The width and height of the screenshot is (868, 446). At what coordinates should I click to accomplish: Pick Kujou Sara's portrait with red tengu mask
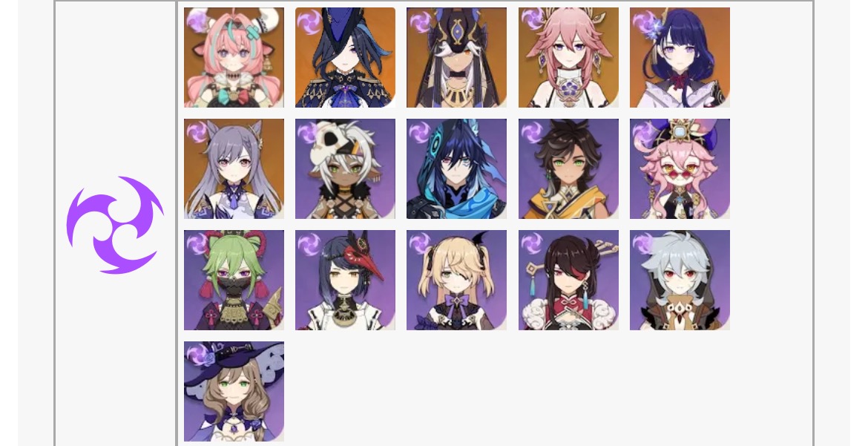point(346,281)
